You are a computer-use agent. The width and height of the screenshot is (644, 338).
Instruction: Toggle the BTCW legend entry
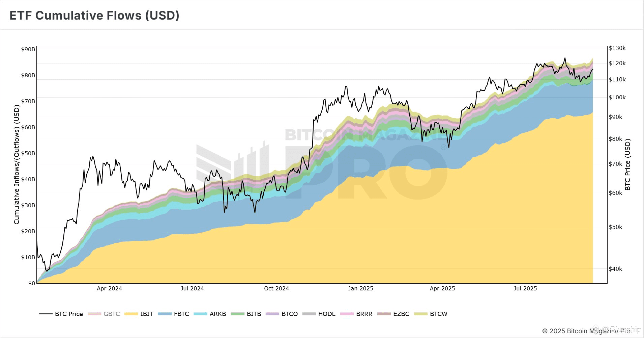click(431, 314)
